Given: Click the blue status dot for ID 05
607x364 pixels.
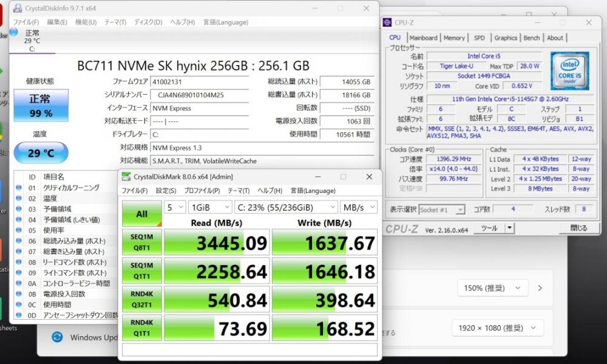Looking at the screenshot, I should tap(19, 230).
